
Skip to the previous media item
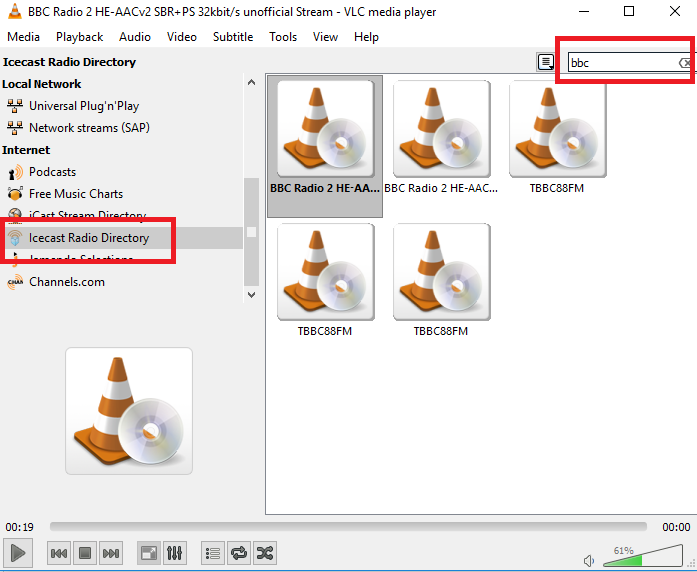pos(59,553)
